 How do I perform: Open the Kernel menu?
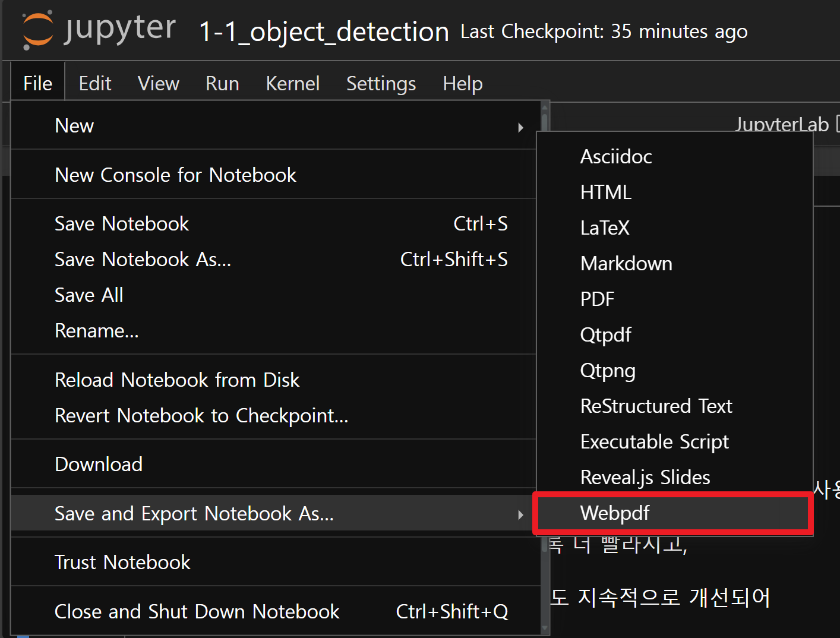(293, 83)
